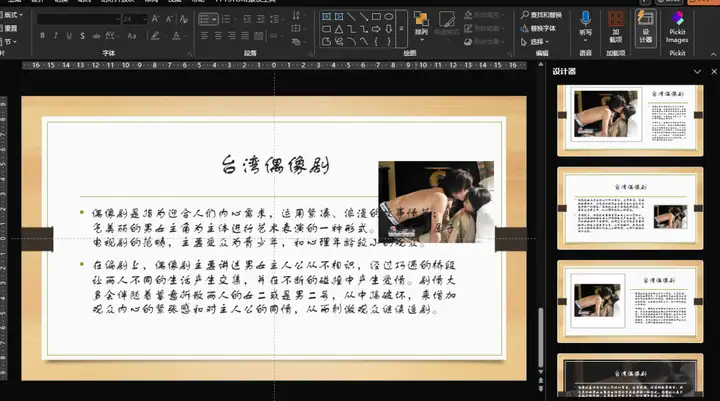The width and height of the screenshot is (720, 401).
Task: Open the text columns option
Action: [275, 35]
